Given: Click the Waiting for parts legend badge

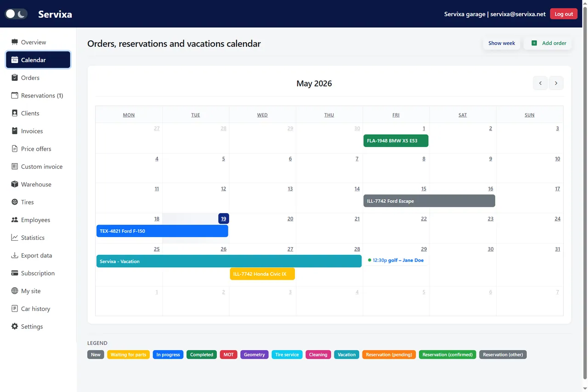Looking at the screenshot, I should pos(128,355).
